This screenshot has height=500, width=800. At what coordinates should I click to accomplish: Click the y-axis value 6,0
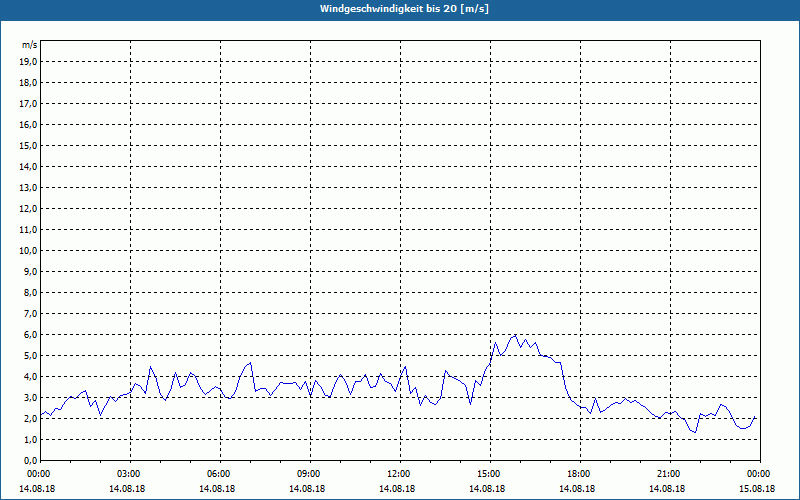coord(30,335)
